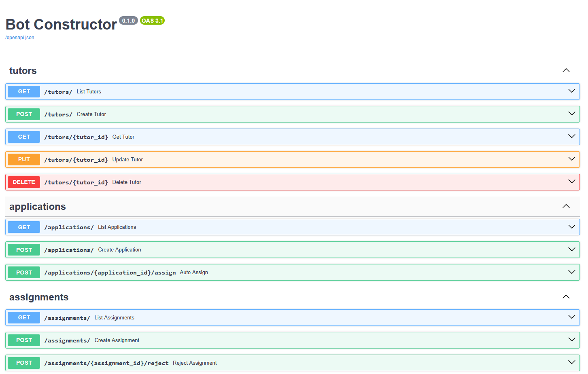Screen dimensions: 588x374
Task: Click the PUT badge for Update Tutor
Action: click(24, 160)
